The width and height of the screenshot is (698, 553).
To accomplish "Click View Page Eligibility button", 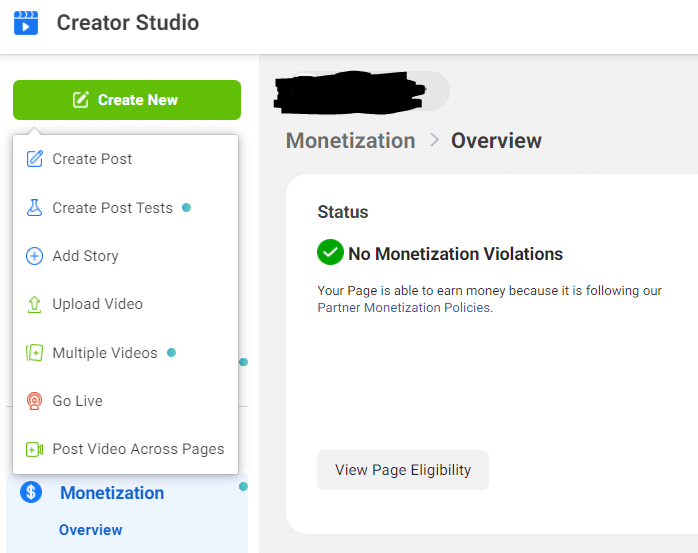I will point(403,470).
